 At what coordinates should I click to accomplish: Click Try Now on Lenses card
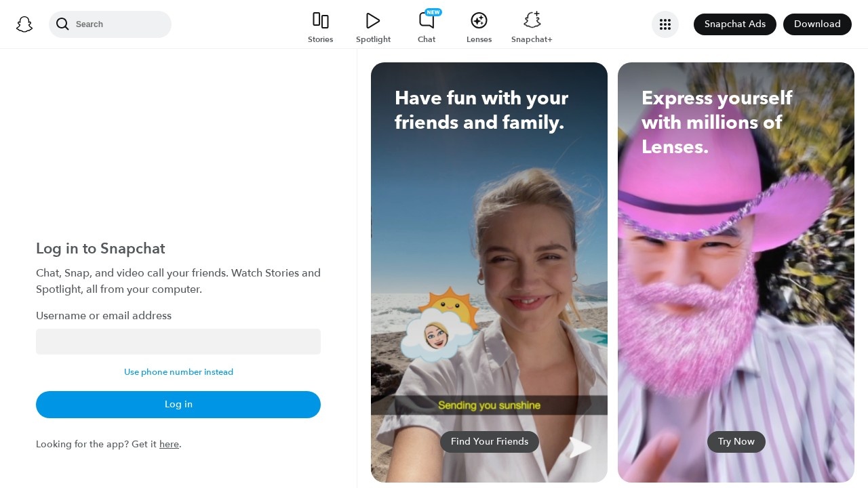tap(736, 442)
